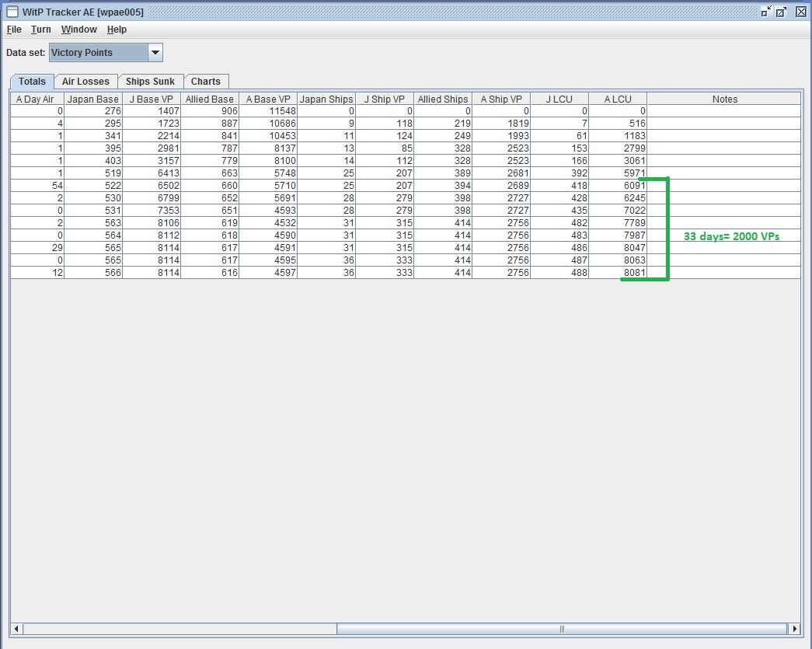Select the J Base VP cell 6413
Image resolution: width=812 pixels, height=649 pixels.
(152, 173)
